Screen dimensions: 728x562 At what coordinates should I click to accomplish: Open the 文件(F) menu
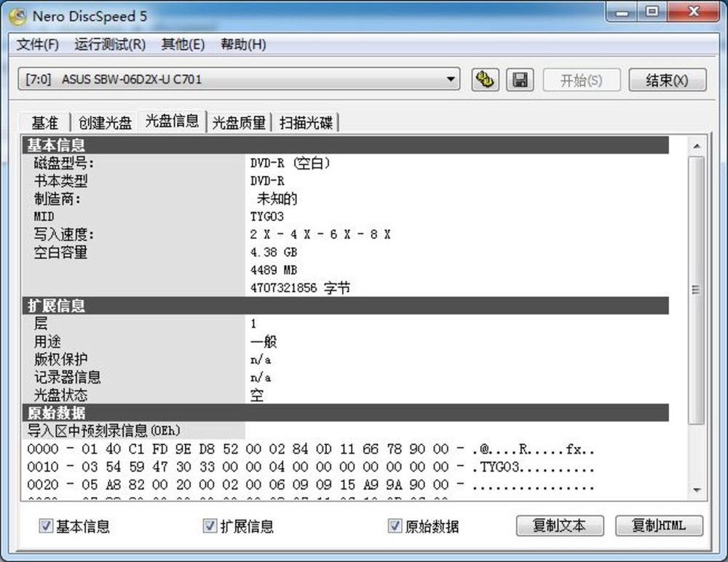[37, 44]
